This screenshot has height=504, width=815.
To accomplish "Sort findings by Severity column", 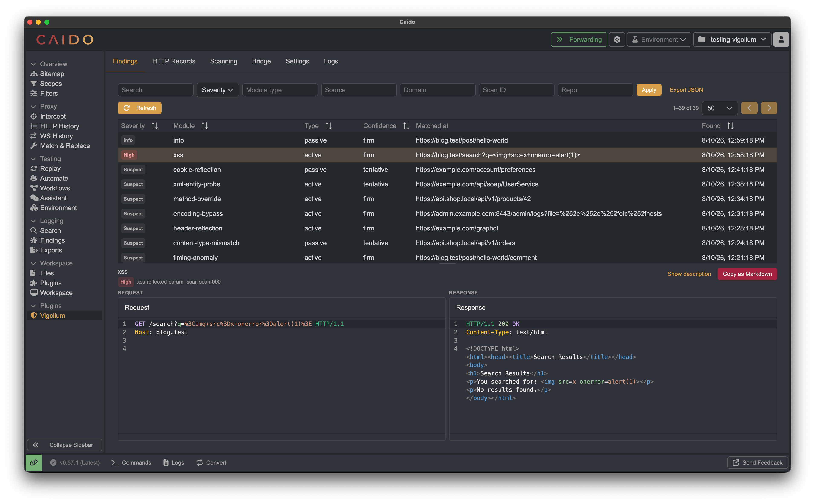I will [154, 126].
